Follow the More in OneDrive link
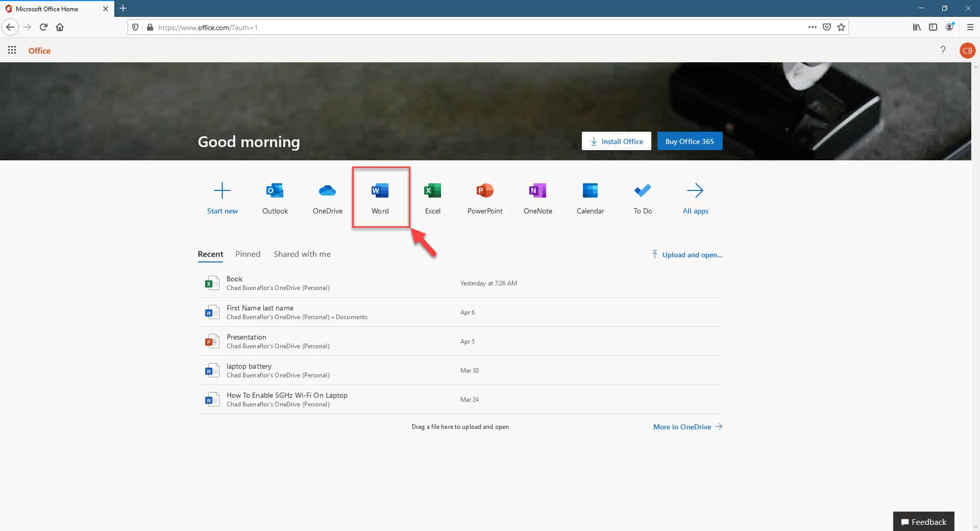The width and height of the screenshot is (980, 531). (688, 427)
